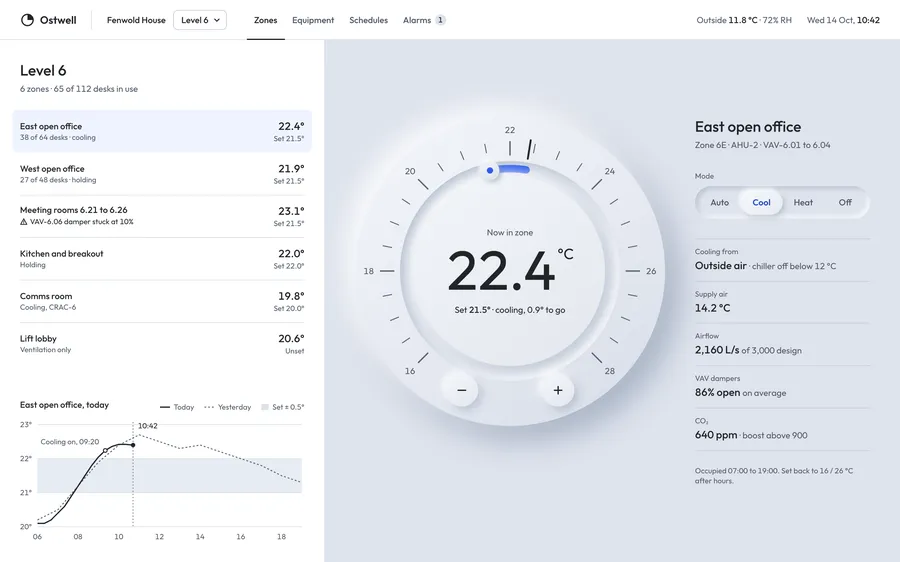Click the 18 mark on the dial
The width and height of the screenshot is (900, 562).
tap(368, 271)
